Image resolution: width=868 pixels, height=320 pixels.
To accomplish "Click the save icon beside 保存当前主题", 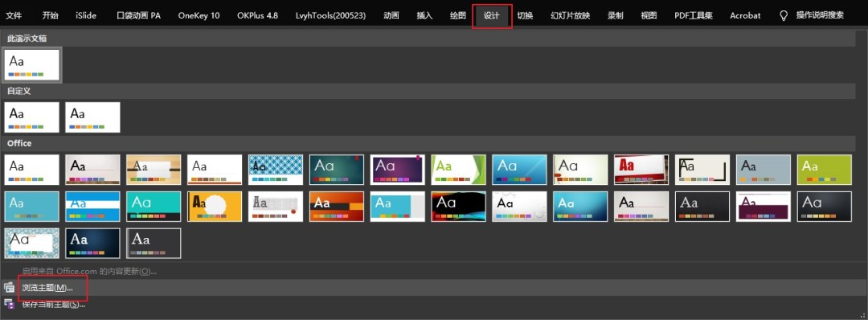I will pos(9,304).
